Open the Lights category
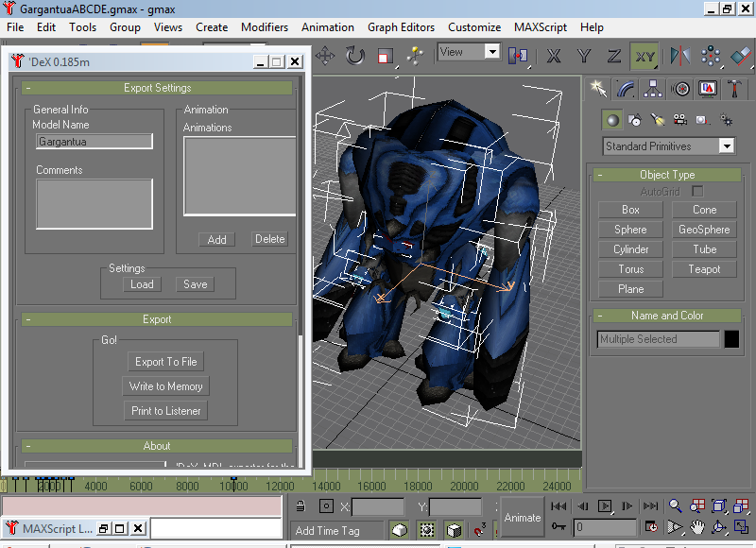The height and width of the screenshot is (548, 756). [x=658, y=120]
